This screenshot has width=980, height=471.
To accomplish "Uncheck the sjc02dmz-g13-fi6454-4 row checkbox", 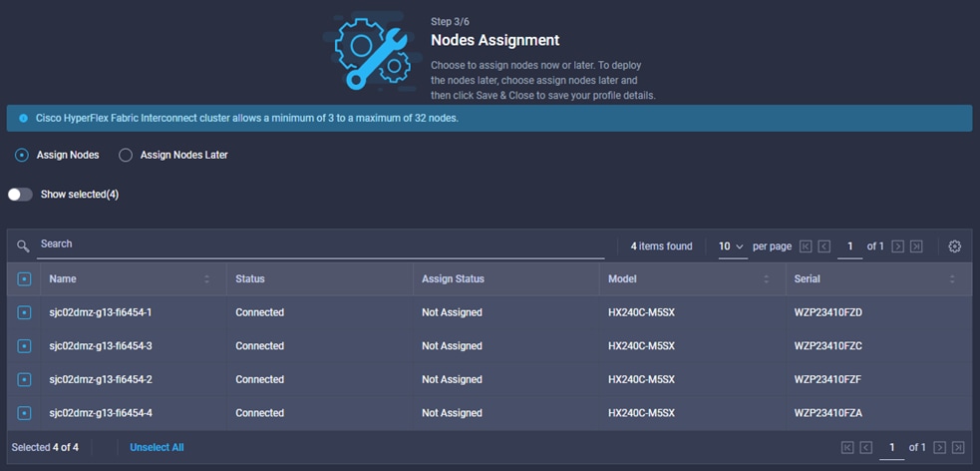I will (x=24, y=413).
